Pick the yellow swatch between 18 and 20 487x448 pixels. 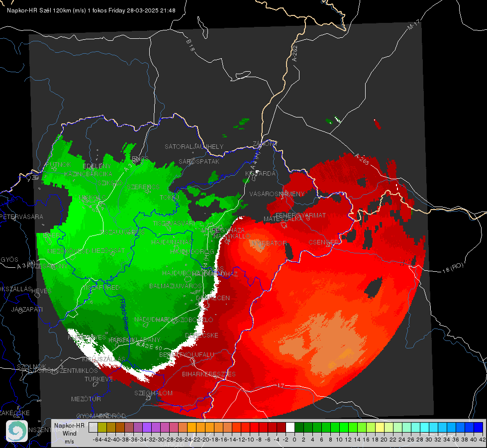point(380,427)
